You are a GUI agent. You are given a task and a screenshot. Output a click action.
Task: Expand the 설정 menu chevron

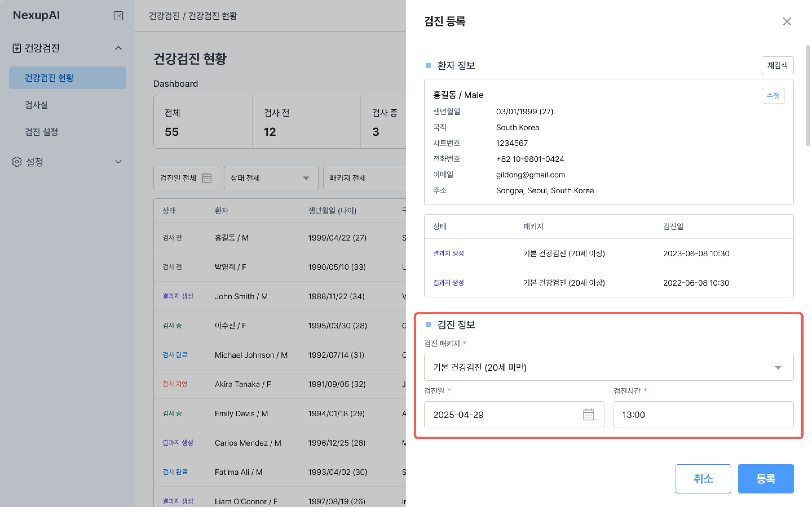(118, 162)
